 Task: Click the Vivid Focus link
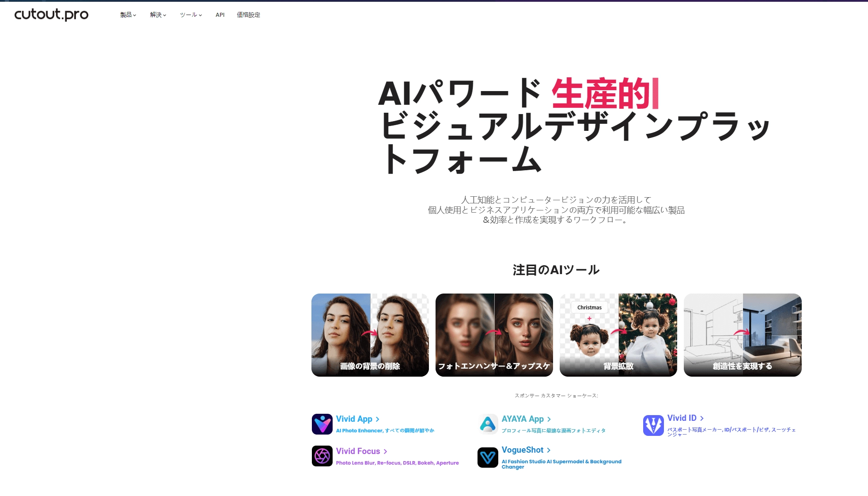click(x=358, y=450)
